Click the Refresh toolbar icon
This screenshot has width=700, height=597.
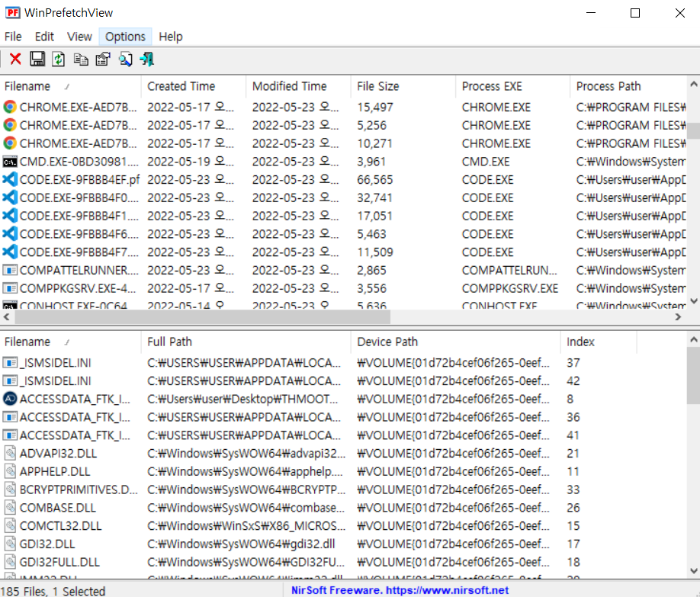pyautogui.click(x=59, y=59)
